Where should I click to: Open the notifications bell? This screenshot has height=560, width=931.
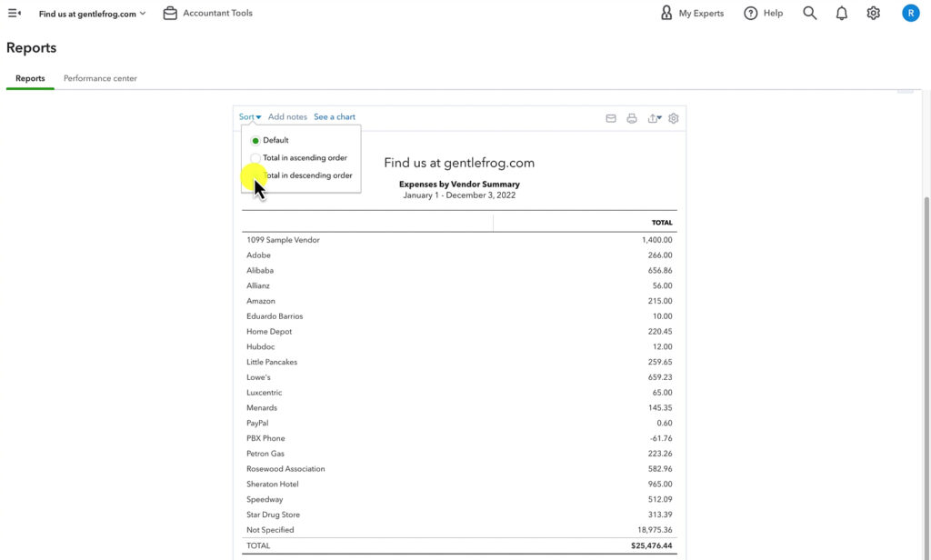click(841, 13)
